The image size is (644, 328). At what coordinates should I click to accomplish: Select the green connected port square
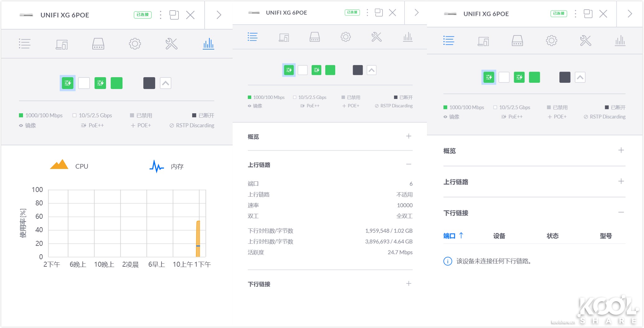click(x=117, y=83)
